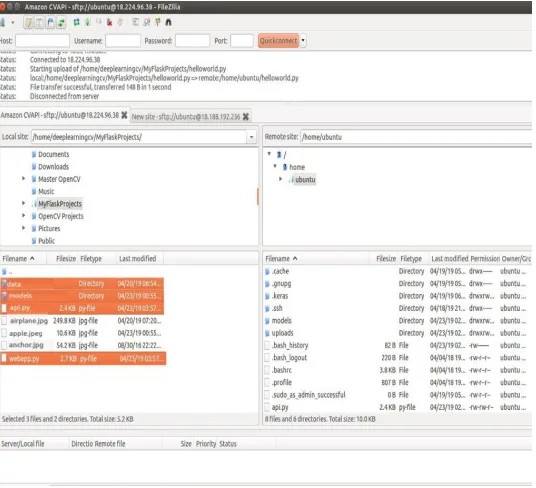Click the models folder icon in local list
Viewport: 536px width, 488px height.
point(4,296)
